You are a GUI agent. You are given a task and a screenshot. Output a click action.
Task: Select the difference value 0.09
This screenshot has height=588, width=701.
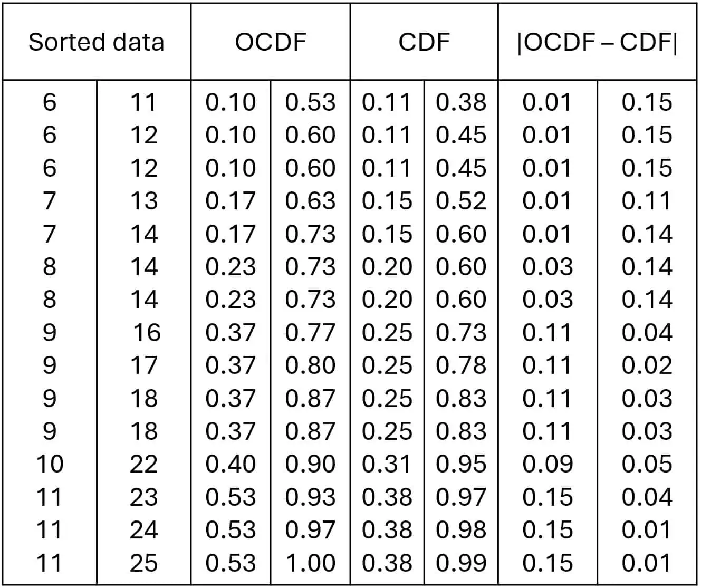[547, 464]
